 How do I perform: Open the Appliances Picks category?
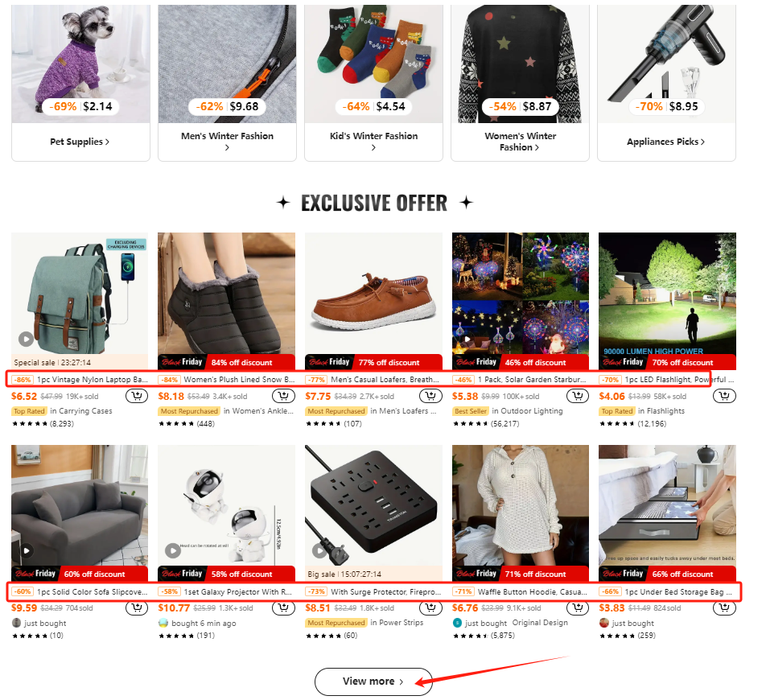(x=666, y=142)
